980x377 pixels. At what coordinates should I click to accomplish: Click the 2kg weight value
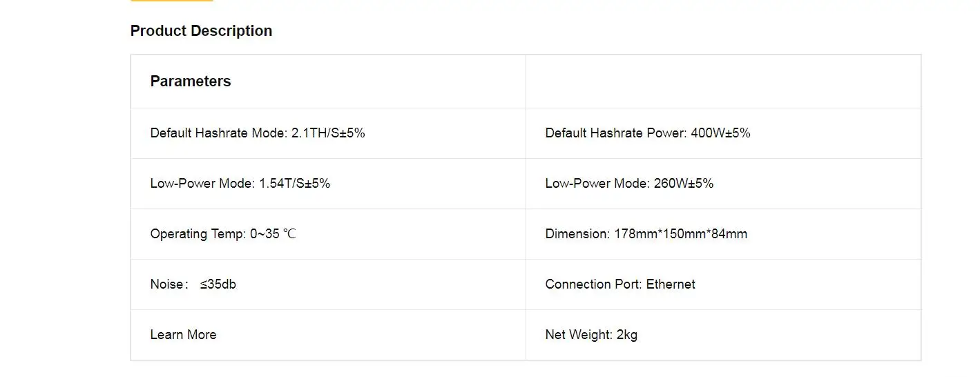click(x=627, y=334)
